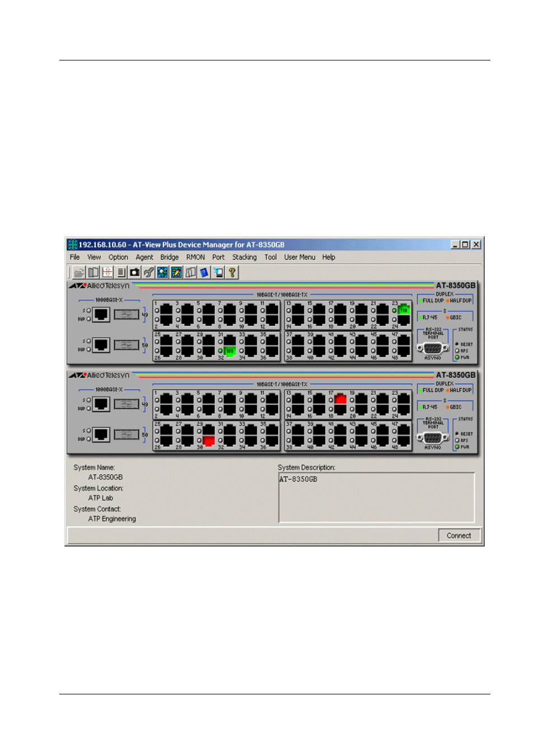Click the AT-8350GB label on lower switch

(x=456, y=375)
